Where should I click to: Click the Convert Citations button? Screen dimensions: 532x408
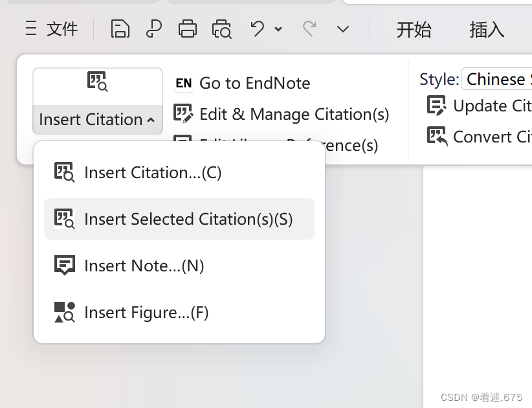[479, 137]
